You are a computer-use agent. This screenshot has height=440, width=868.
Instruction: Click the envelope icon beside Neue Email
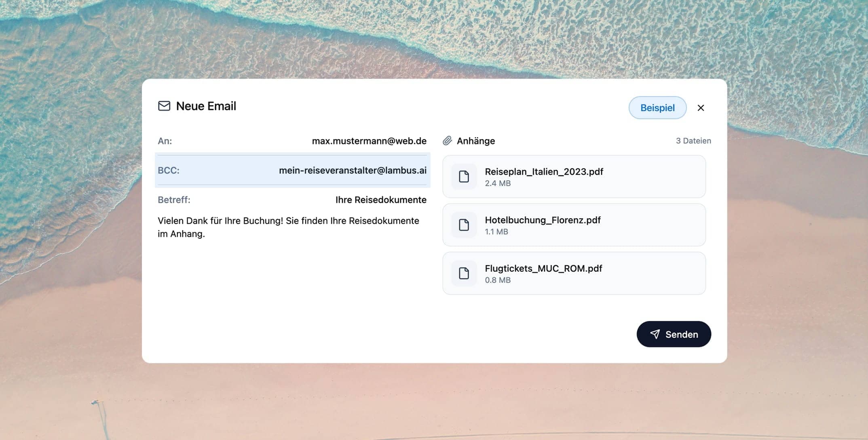point(164,106)
